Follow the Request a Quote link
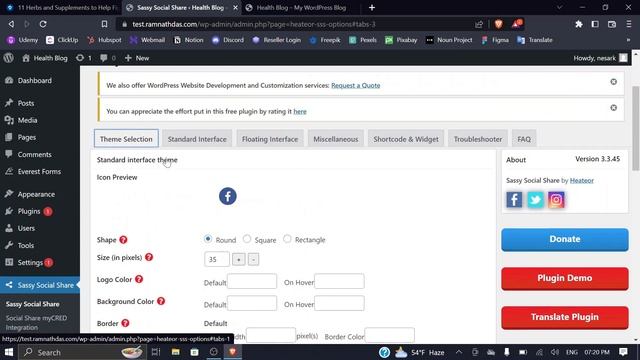The height and width of the screenshot is (360, 640). click(x=356, y=85)
